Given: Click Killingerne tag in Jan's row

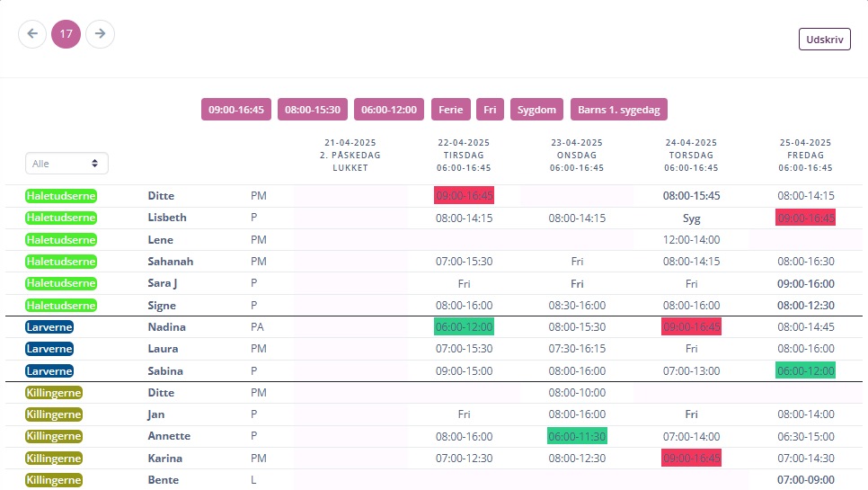Looking at the screenshot, I should coord(54,414).
